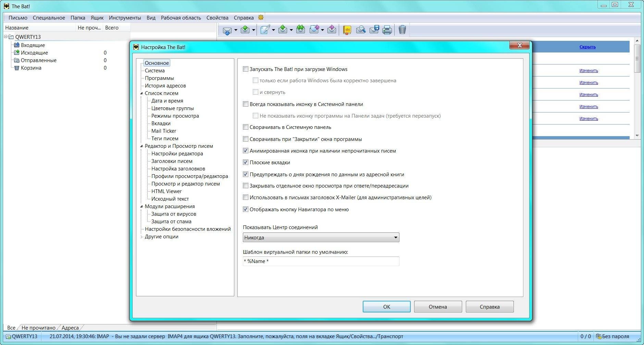Click the get new mail envelope icon

pyautogui.click(x=227, y=30)
